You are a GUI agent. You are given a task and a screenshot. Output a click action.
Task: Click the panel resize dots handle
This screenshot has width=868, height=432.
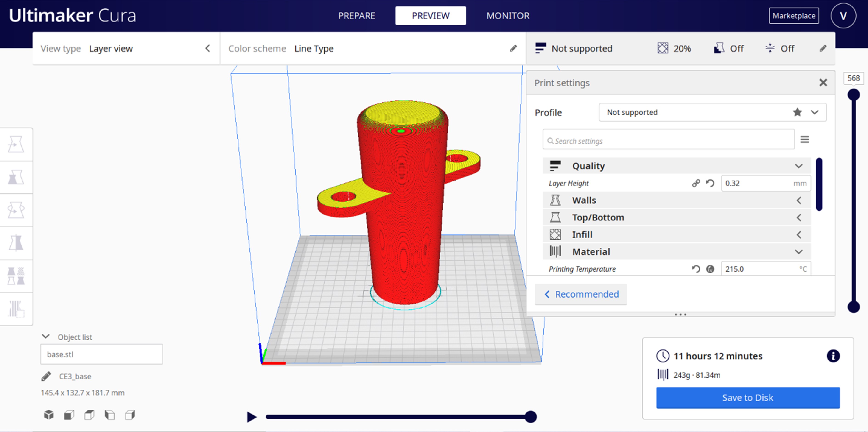click(680, 315)
